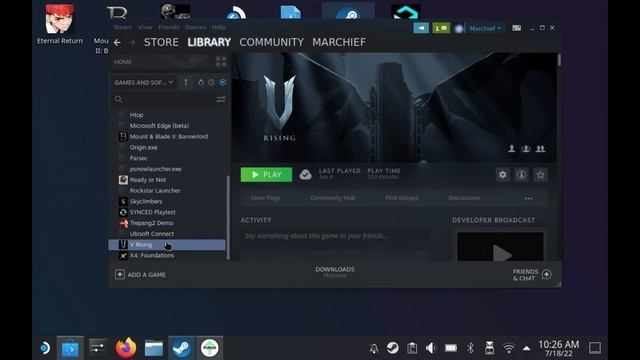Open the green notifications inbox icon
Viewport: 640px width, 360px height.
[x=441, y=28]
